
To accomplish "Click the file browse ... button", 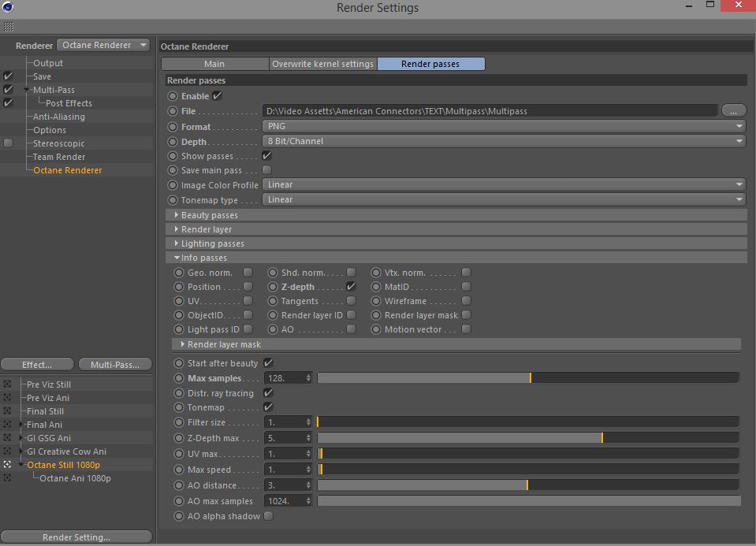I will [734, 111].
